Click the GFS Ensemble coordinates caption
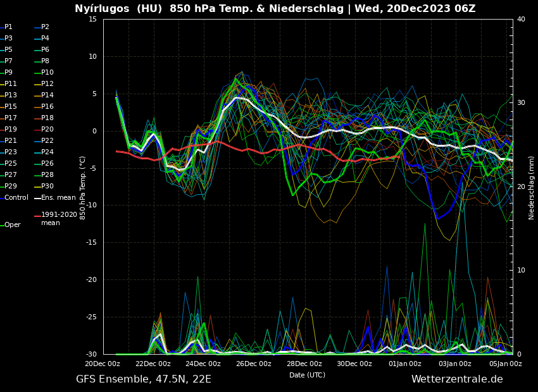 pyautogui.click(x=144, y=379)
